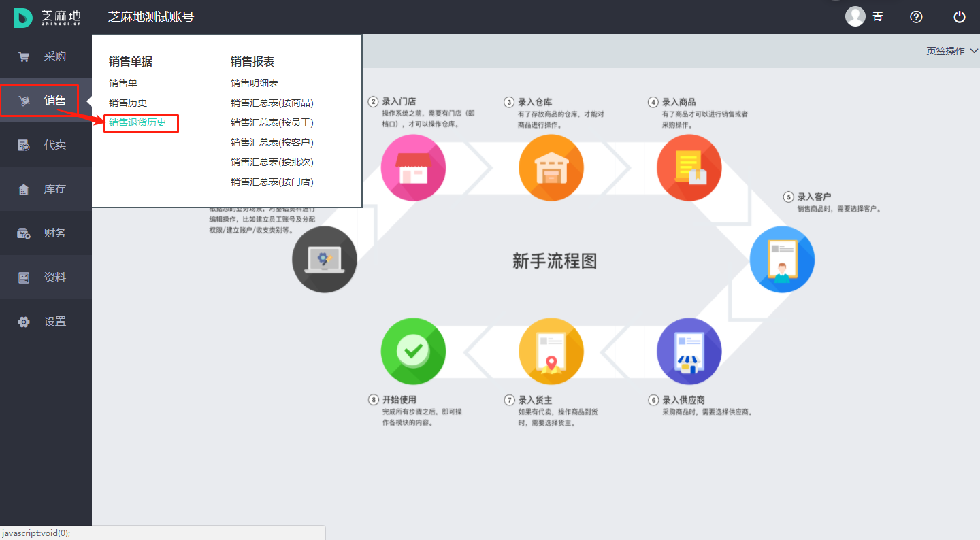
Task: Expand the 页签操作 dropdown
Action: [x=952, y=51]
